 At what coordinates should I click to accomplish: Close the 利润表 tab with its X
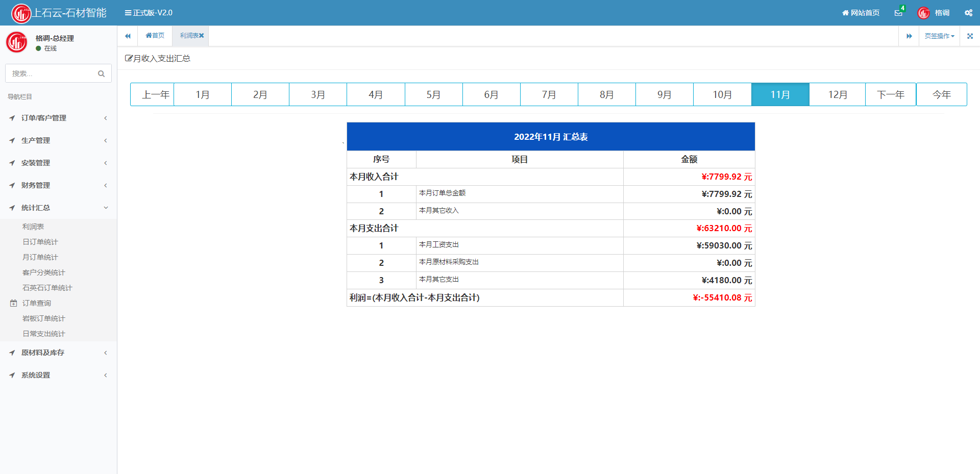(x=202, y=36)
